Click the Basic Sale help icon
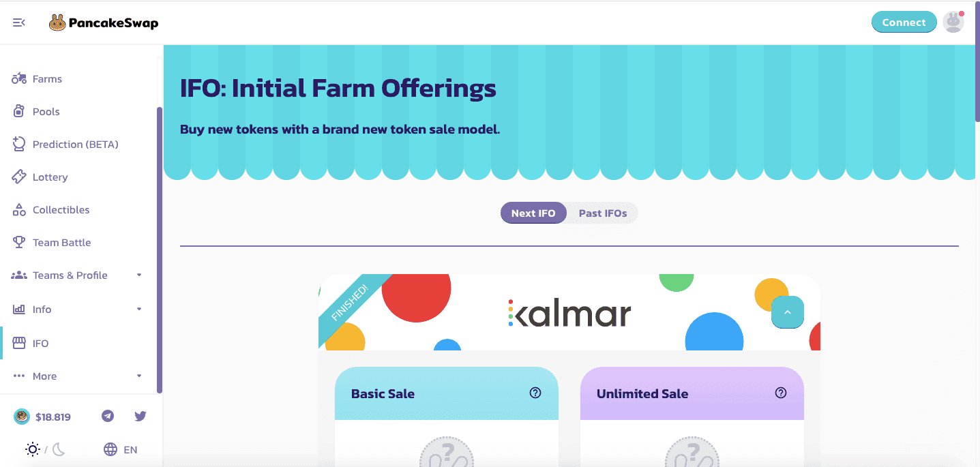Image resolution: width=980 pixels, height=467 pixels. click(x=535, y=393)
